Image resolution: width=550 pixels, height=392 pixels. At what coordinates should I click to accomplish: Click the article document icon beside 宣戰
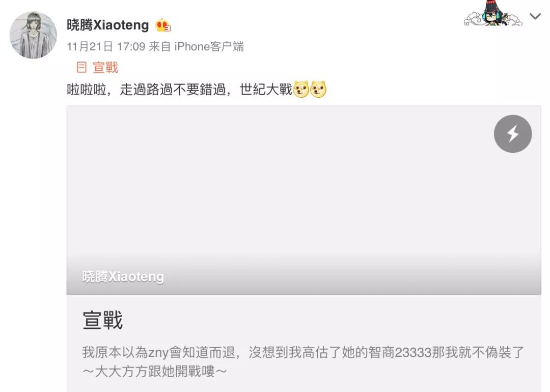click(81, 67)
